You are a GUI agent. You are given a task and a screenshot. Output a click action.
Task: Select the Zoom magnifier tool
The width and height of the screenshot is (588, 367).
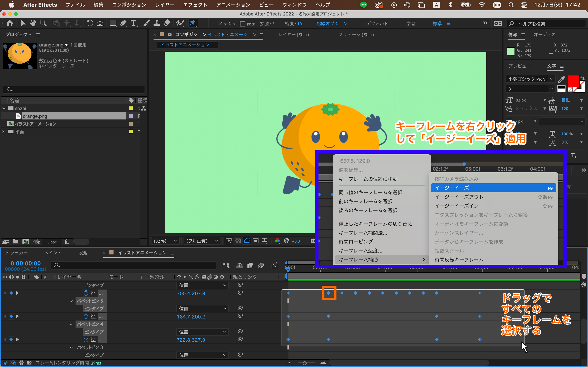tap(43, 23)
